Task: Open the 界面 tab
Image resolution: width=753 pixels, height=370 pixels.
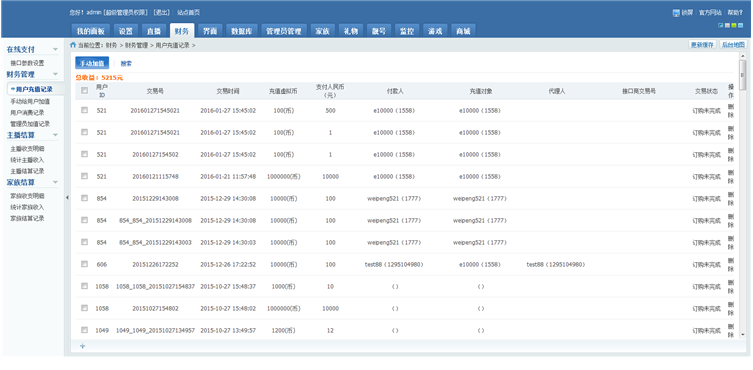Action: 209,31
